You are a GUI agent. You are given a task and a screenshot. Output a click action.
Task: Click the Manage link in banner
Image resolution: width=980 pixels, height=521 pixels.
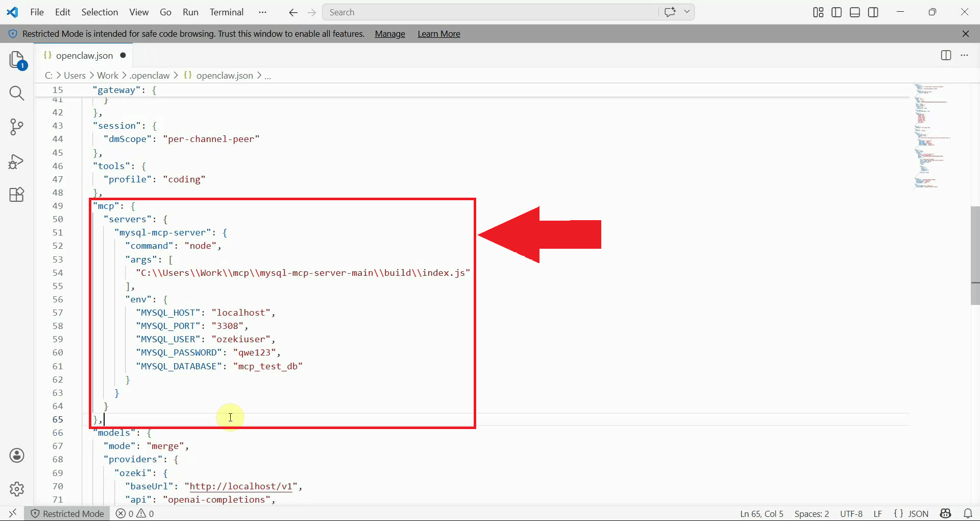pos(390,34)
